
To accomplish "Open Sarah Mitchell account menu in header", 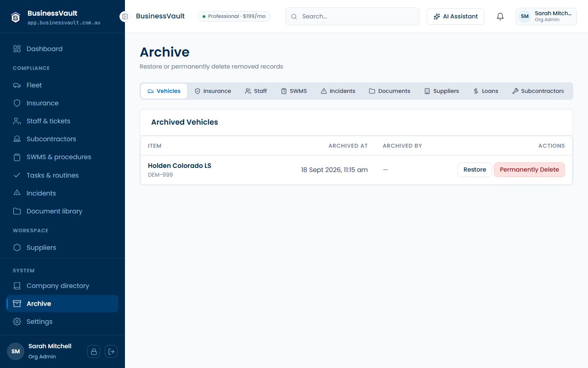I will tap(546, 17).
